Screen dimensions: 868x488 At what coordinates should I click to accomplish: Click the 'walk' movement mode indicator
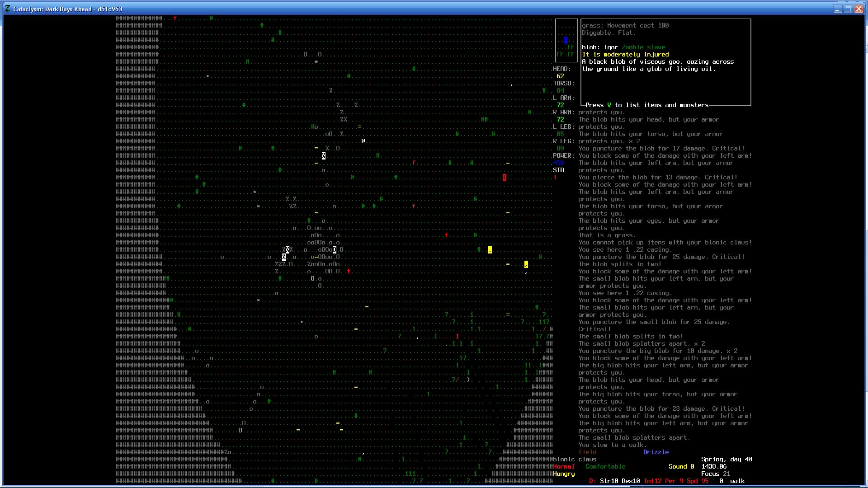pos(737,481)
